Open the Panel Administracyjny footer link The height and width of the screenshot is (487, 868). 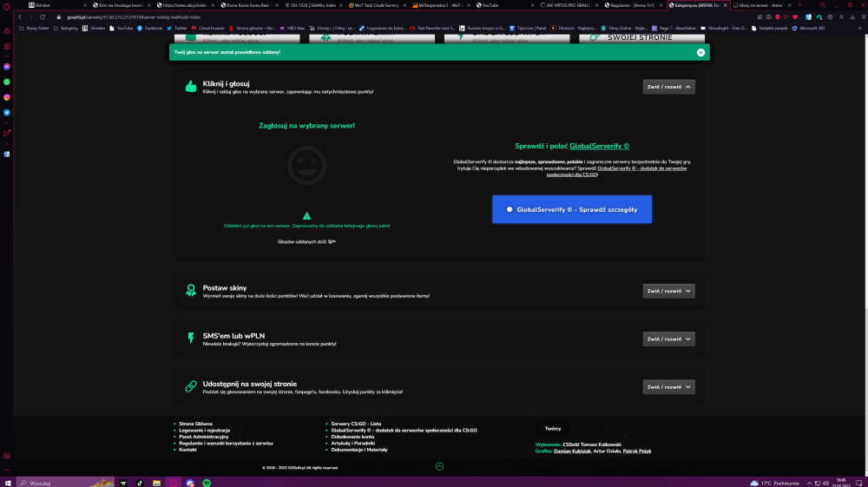[x=203, y=437]
